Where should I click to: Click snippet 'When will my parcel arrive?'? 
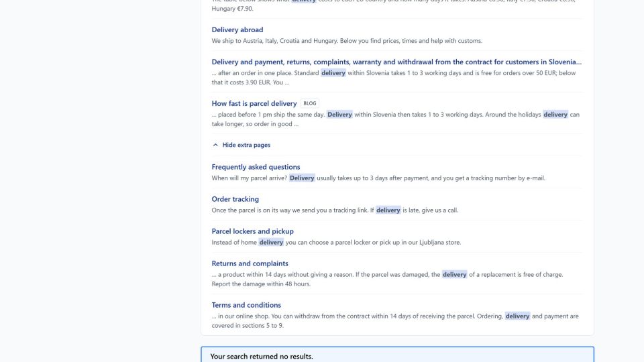click(250, 178)
